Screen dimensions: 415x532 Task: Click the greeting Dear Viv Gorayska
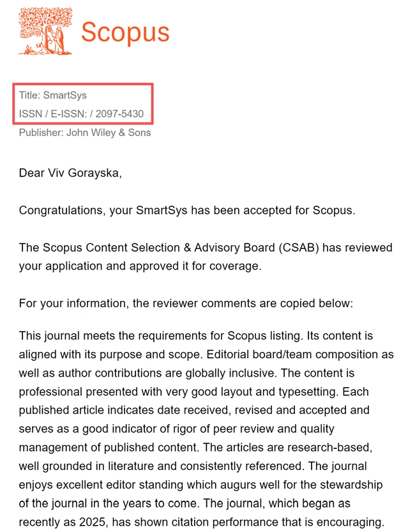pos(70,173)
